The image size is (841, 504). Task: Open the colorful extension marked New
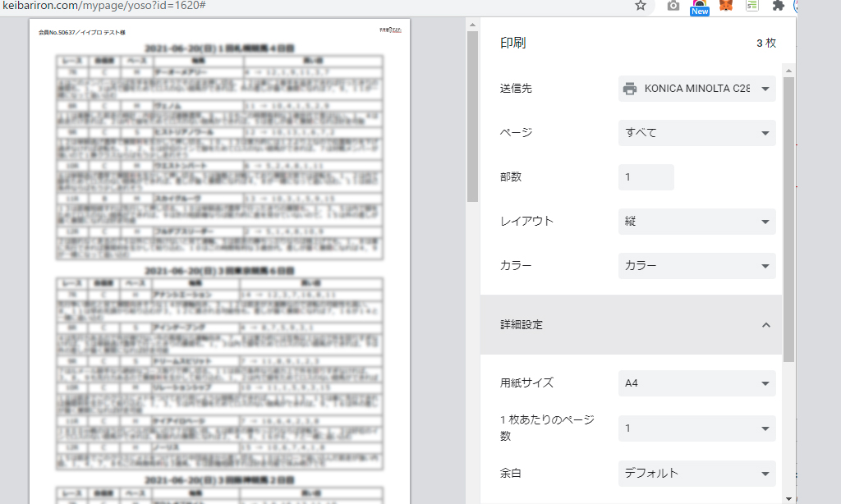tap(699, 7)
